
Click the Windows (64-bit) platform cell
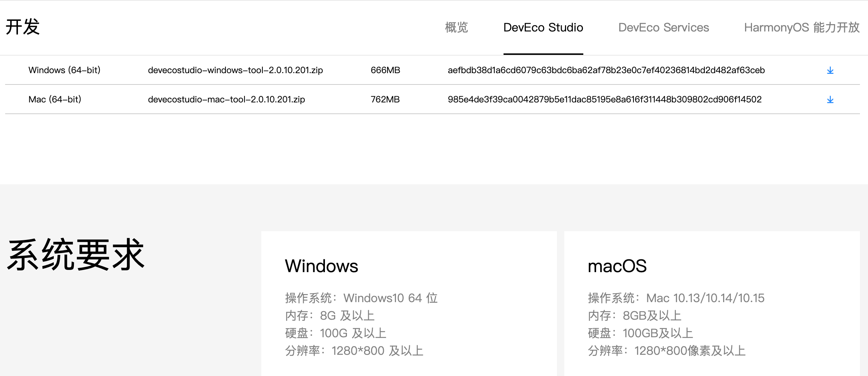[x=64, y=70]
